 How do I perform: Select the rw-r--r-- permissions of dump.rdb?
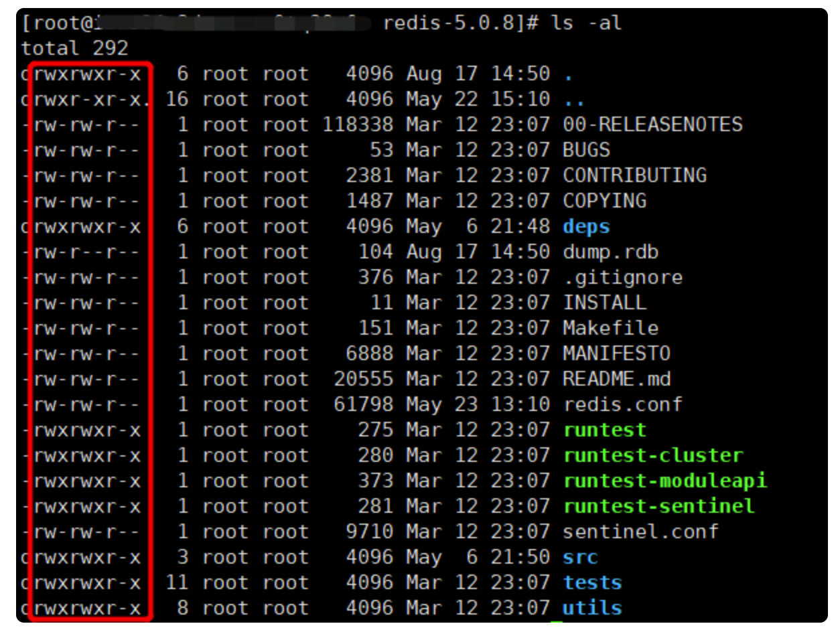coord(87,252)
